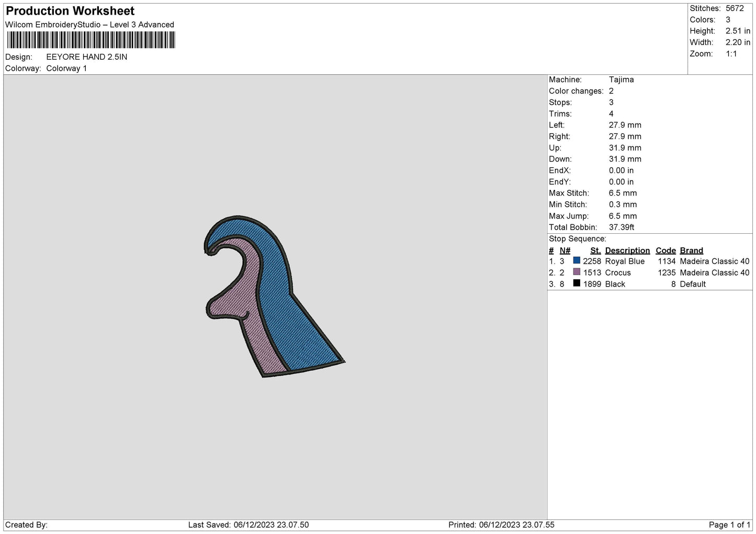
Task: Click the 'Last Saved' timestamp in footer
Action: pyautogui.click(x=248, y=525)
